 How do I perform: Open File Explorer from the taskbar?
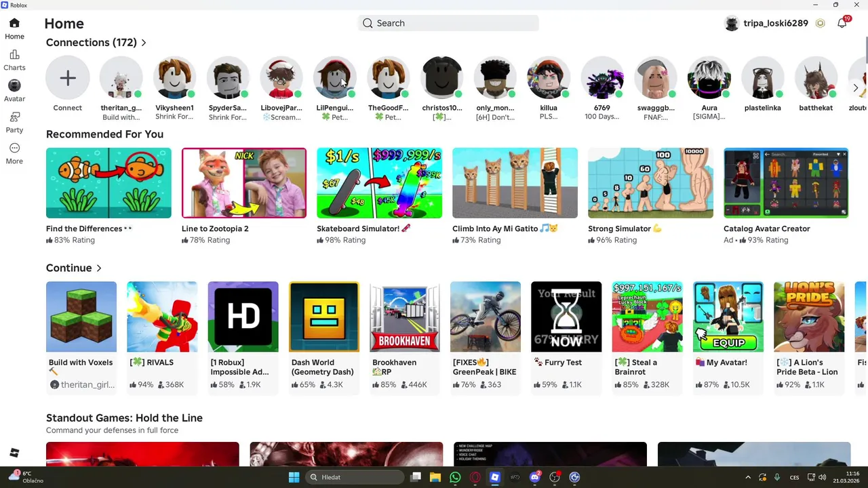tap(435, 477)
